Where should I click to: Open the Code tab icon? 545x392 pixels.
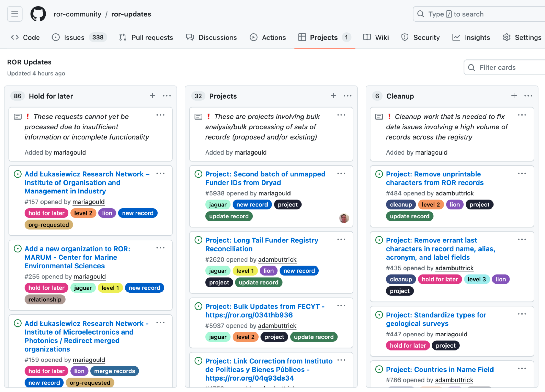15,37
